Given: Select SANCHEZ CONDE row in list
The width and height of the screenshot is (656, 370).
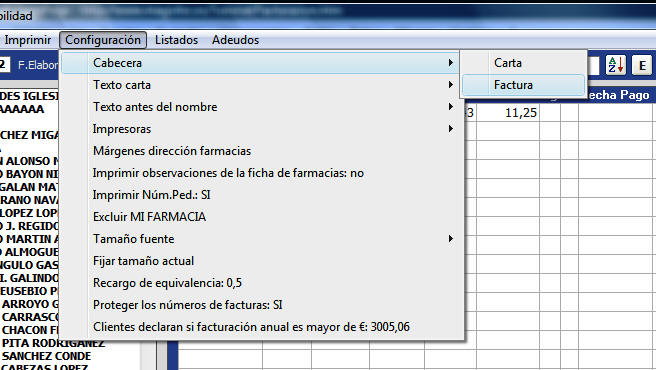Looking at the screenshot, I should 46,356.
